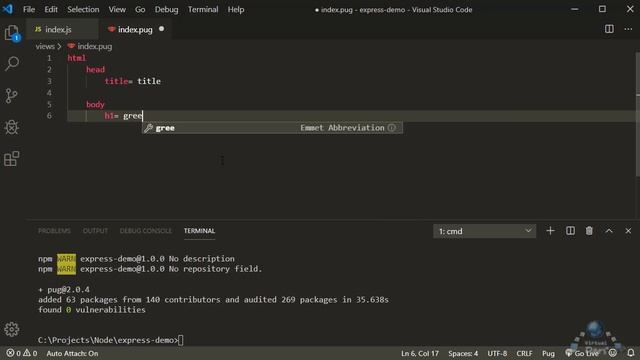Screen dimensions: 640x360
Task: Start Go Live server
Action: click(582, 353)
